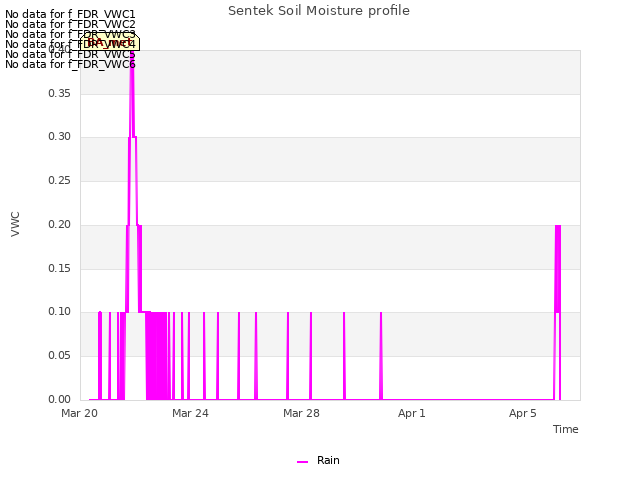Image resolution: width=640 pixels, height=480 pixels.
Task: Click the 0.35 y-axis tick label
Action: [x=60, y=93]
